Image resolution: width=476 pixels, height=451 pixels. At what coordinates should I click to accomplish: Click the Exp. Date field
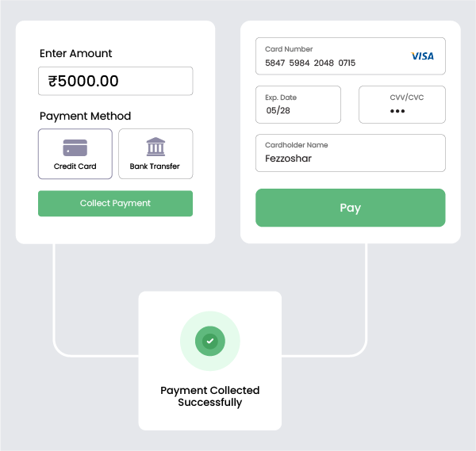[297, 105]
